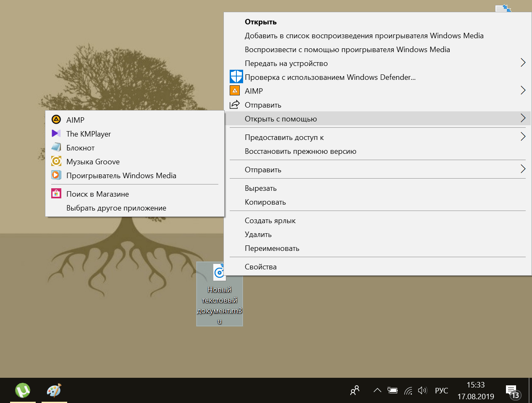Select Создать ярлык
The image size is (532, 403).
(270, 221)
